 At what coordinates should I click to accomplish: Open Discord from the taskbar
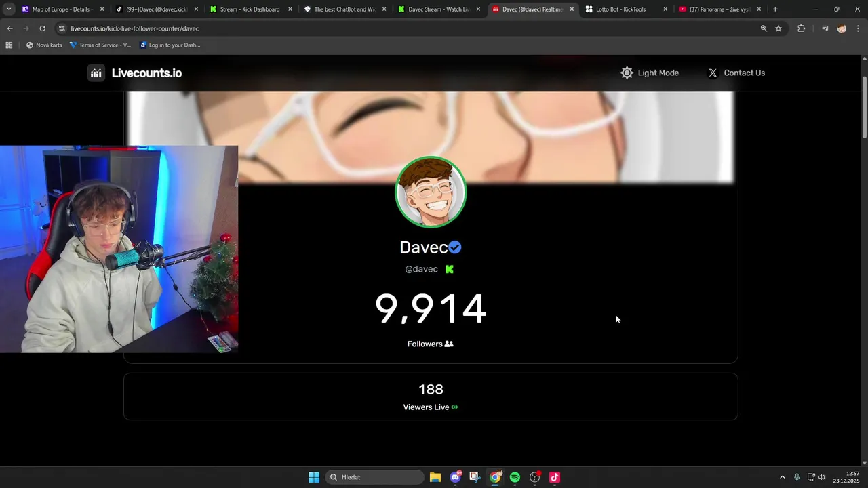tap(455, 477)
